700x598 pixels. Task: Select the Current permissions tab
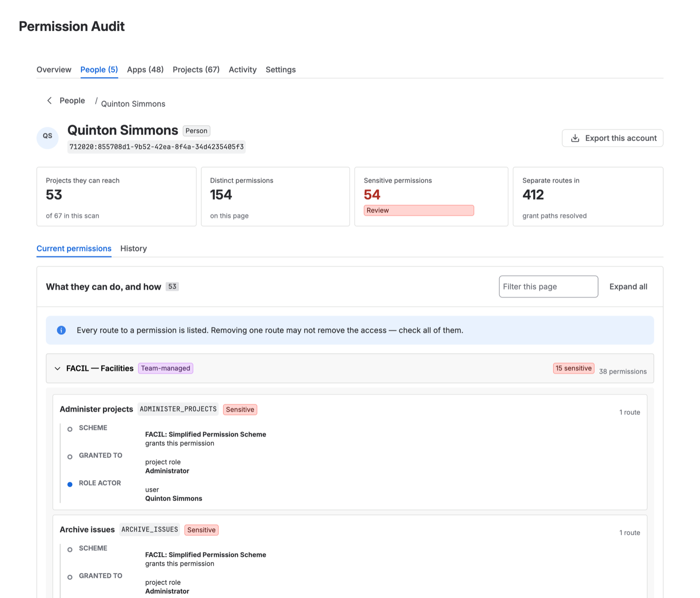coord(74,248)
